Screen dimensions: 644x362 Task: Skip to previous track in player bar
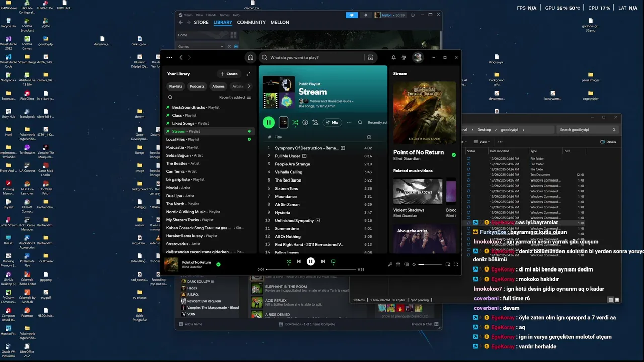(x=299, y=261)
